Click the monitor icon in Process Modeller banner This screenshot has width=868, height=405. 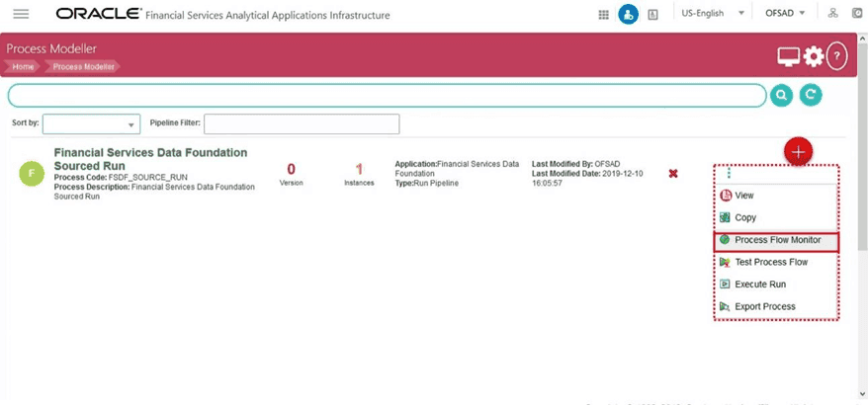pyautogui.click(x=788, y=56)
